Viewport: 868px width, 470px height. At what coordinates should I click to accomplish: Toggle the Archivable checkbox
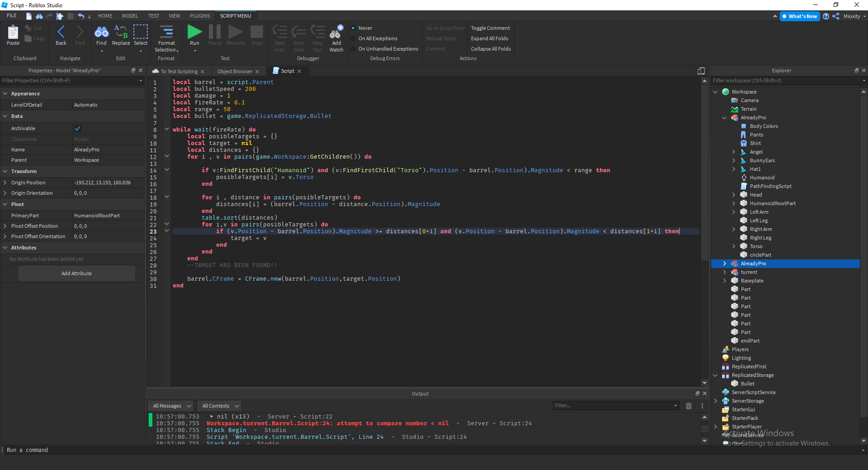[x=77, y=128]
